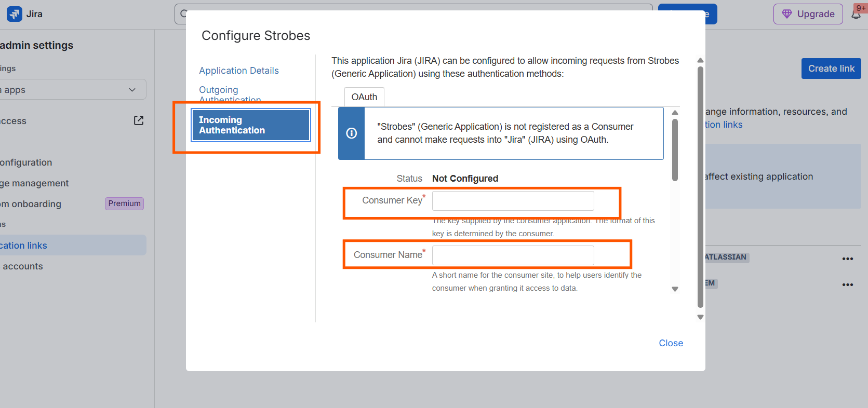The image size is (868, 408).
Task: Click the inner OAuth panel scrollbar thumb
Action: pos(675,150)
